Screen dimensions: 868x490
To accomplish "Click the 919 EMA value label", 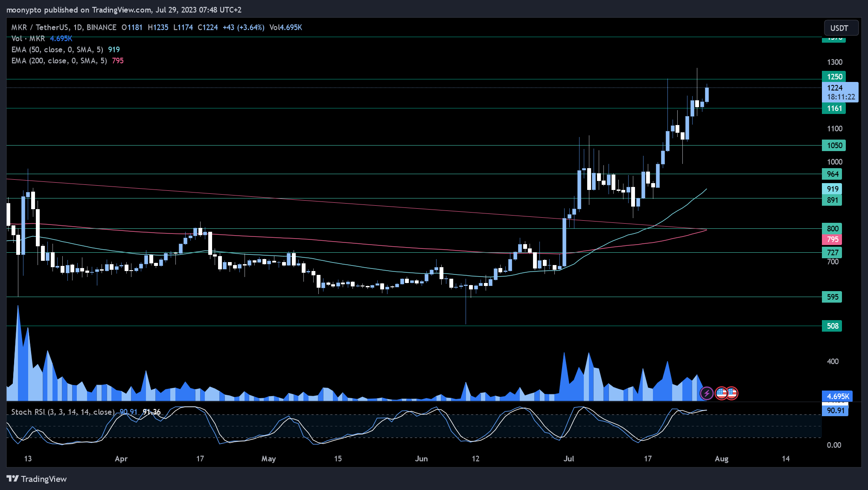I will 832,189.
